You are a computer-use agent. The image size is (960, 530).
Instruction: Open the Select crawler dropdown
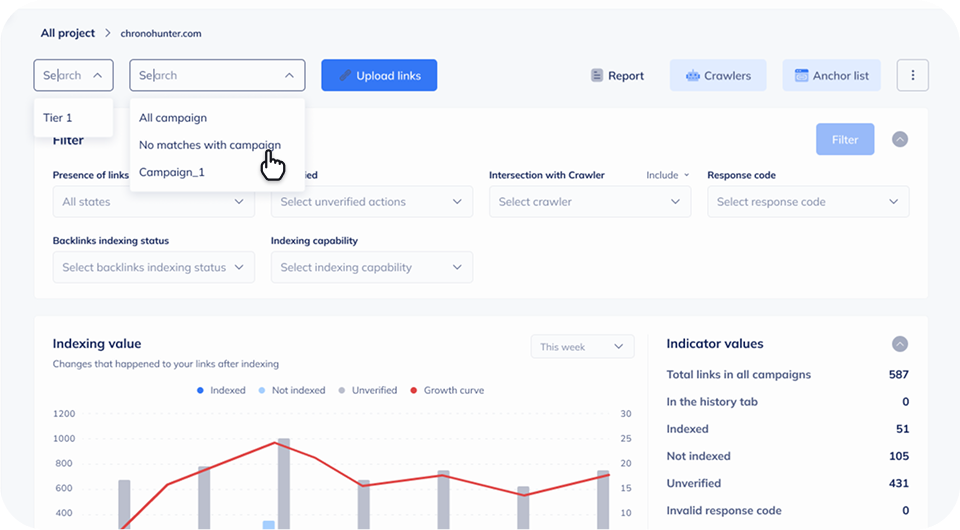coord(589,202)
